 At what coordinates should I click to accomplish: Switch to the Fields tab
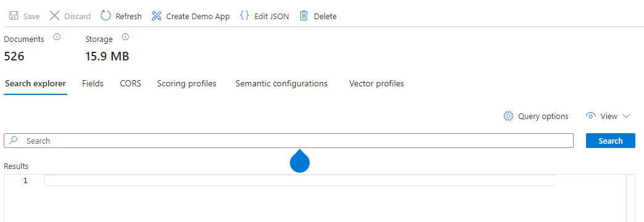93,83
